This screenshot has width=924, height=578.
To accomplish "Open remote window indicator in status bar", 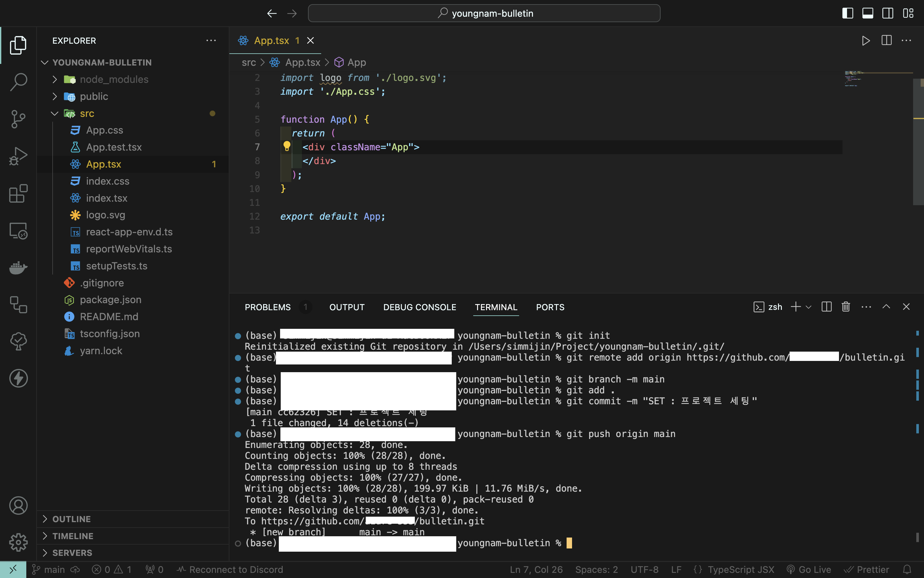I will click(13, 570).
